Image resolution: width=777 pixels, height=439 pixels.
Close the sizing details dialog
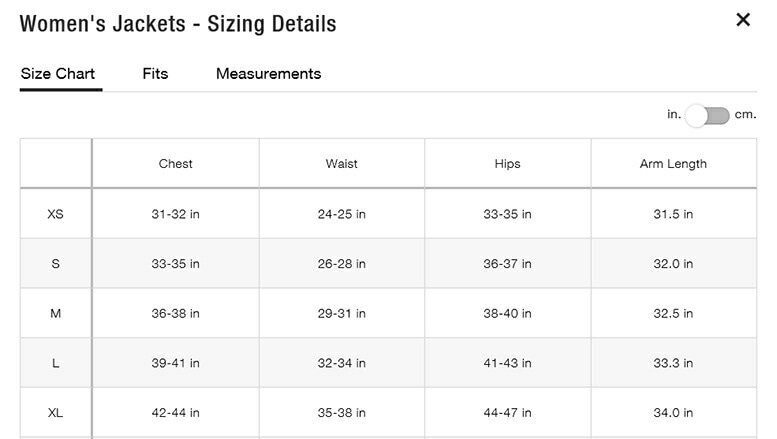pyautogui.click(x=743, y=20)
